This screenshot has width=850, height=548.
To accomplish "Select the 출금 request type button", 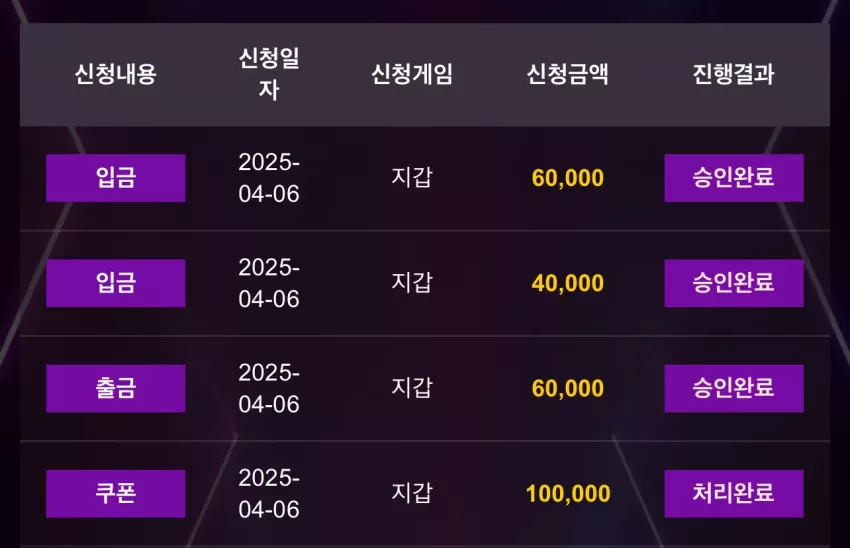I will point(115,388).
